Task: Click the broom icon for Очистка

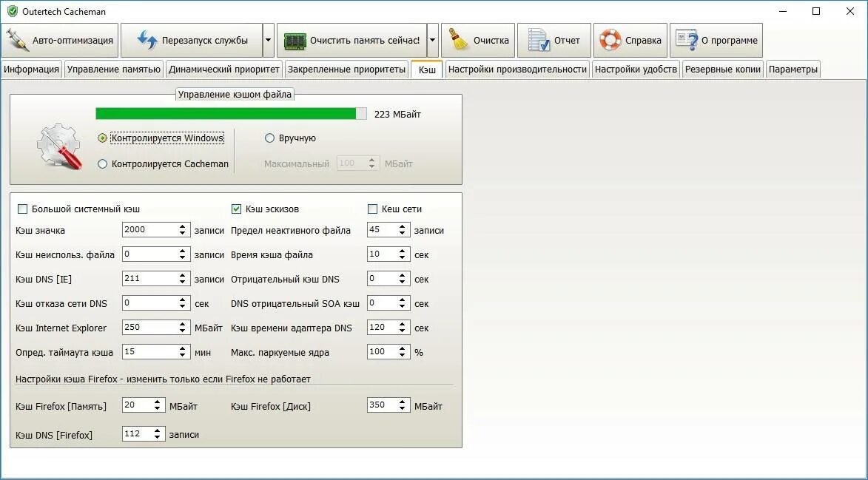Action: point(458,40)
